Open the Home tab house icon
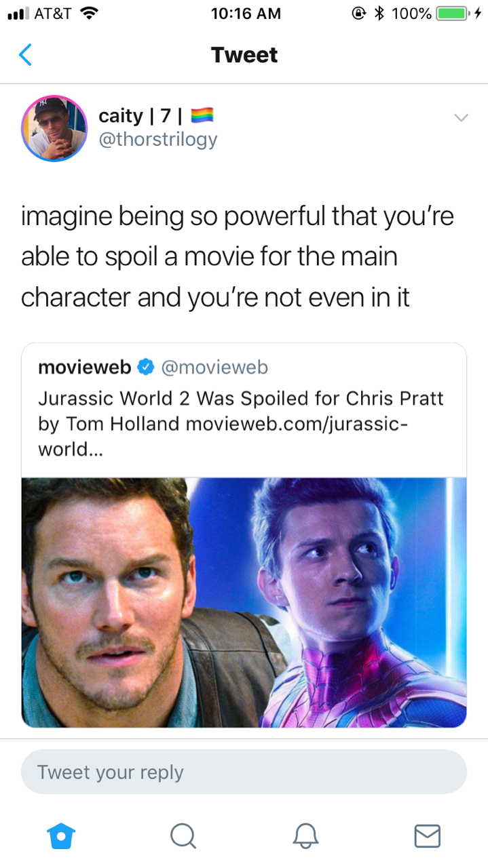Image resolution: width=488 pixels, height=868 pixels. [x=61, y=835]
